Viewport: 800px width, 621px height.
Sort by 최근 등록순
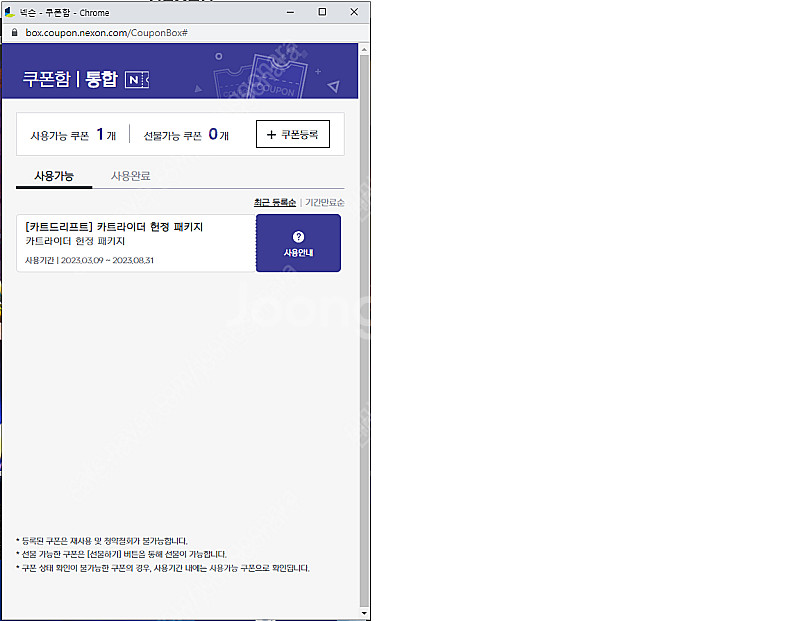pyautogui.click(x=275, y=203)
